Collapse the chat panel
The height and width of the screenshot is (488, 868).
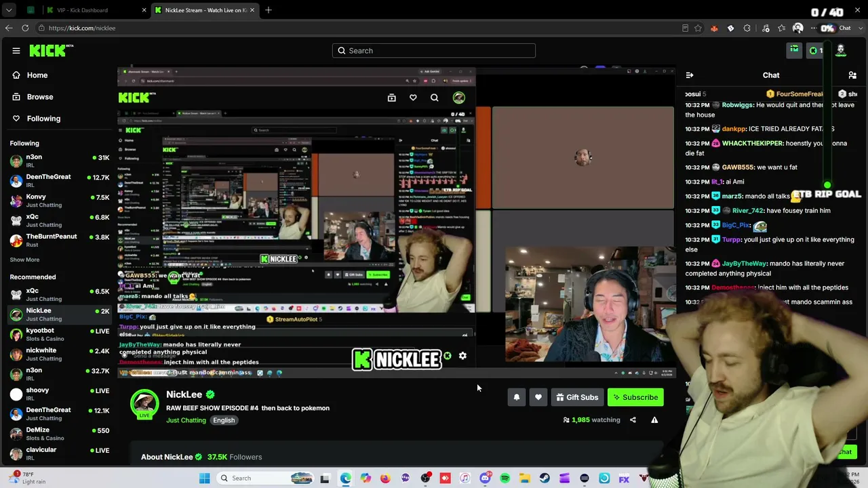point(690,75)
